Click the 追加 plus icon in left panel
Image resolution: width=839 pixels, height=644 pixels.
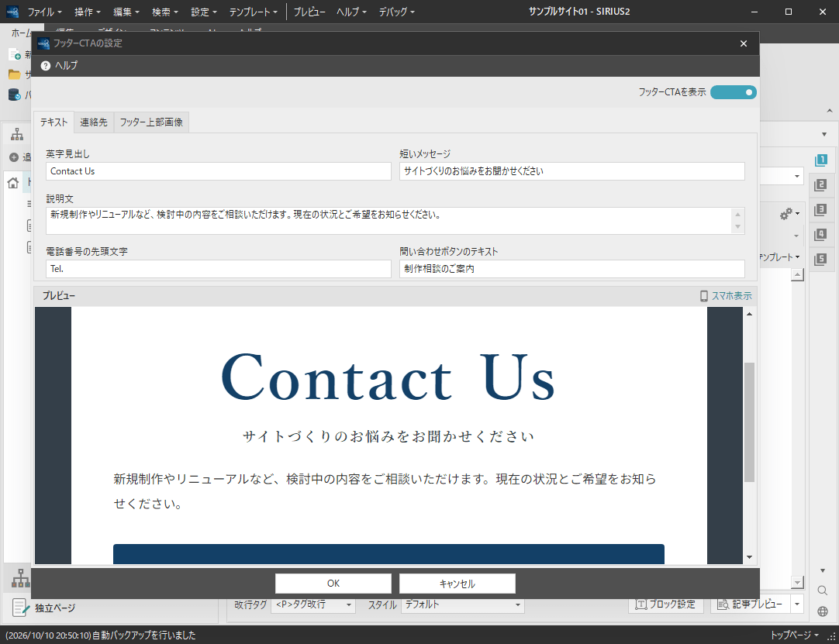14,158
